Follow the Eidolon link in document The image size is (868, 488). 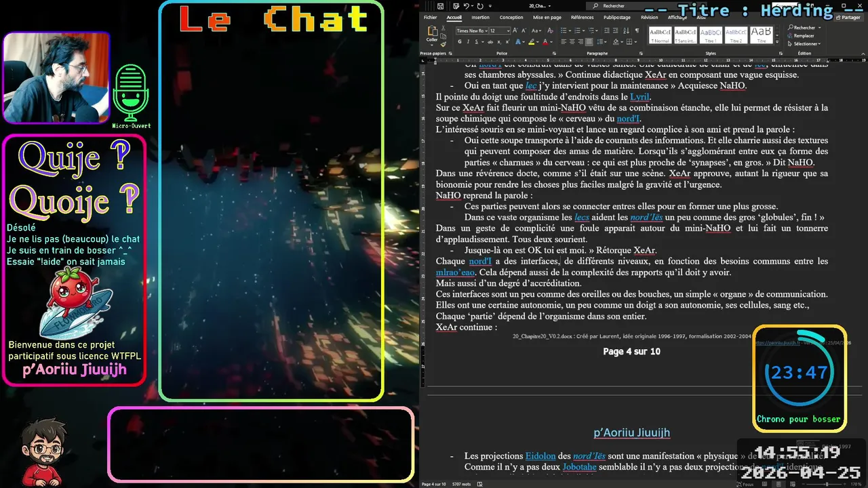[540, 456]
